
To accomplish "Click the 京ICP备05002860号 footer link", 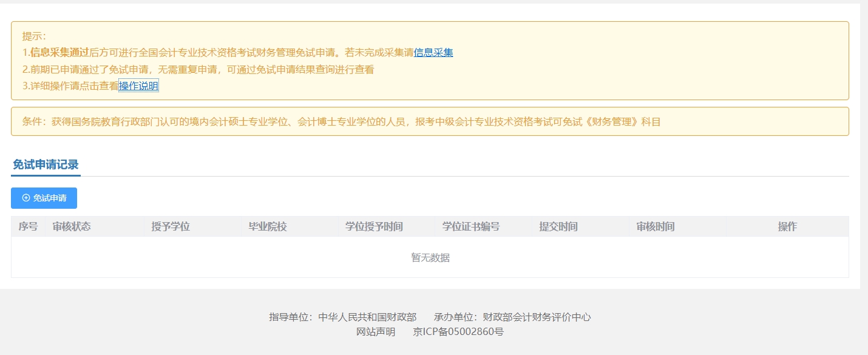I will (x=458, y=332).
